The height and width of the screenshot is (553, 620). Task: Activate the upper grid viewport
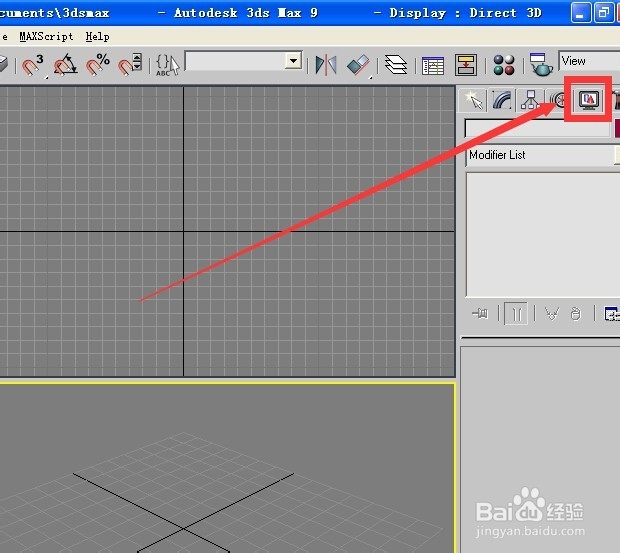point(227,231)
